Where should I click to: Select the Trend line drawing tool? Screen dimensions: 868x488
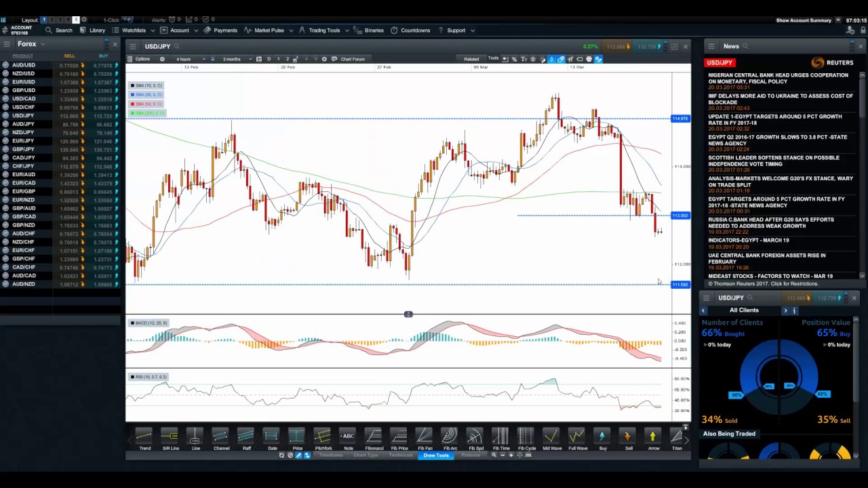click(x=144, y=439)
